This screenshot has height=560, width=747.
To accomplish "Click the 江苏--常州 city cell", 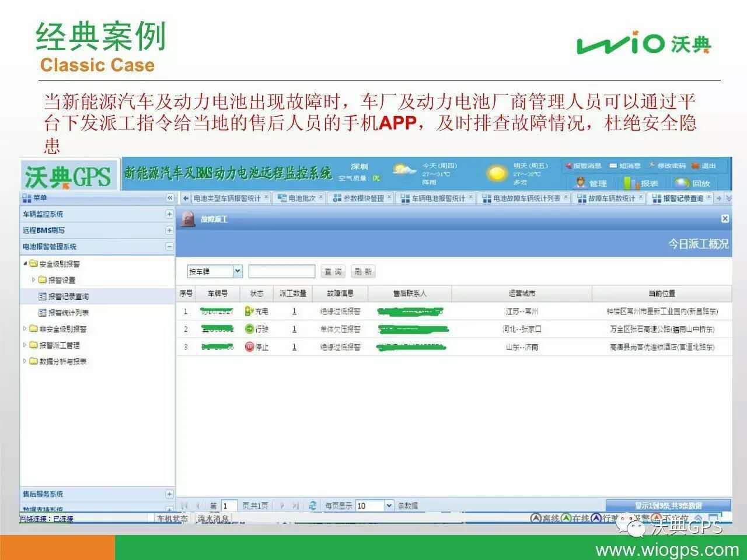I will click(522, 311).
